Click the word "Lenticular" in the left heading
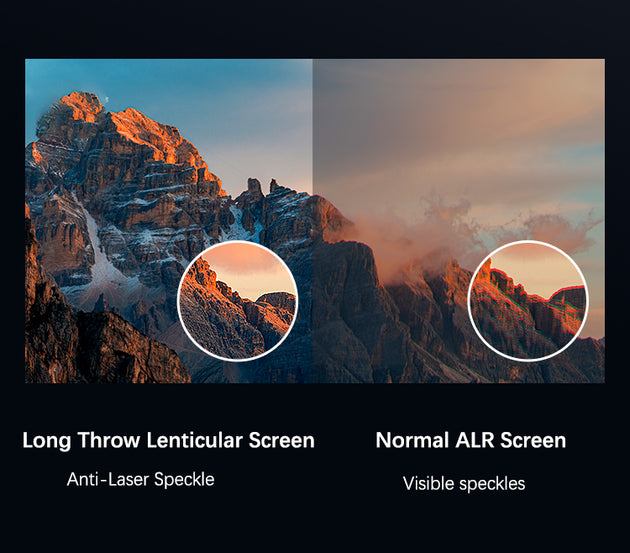 pyautogui.click(x=194, y=440)
